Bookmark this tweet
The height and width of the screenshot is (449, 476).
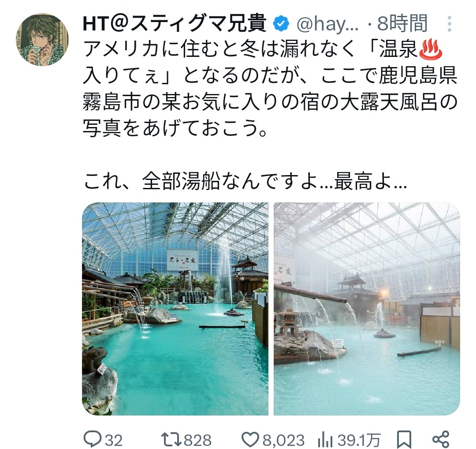pos(404,439)
